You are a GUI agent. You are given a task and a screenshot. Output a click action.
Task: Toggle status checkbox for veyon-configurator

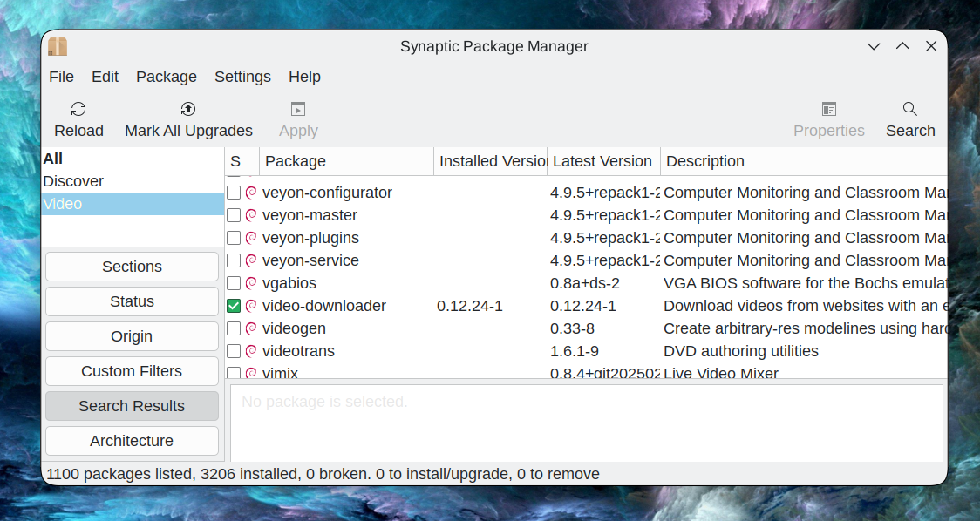tap(234, 193)
